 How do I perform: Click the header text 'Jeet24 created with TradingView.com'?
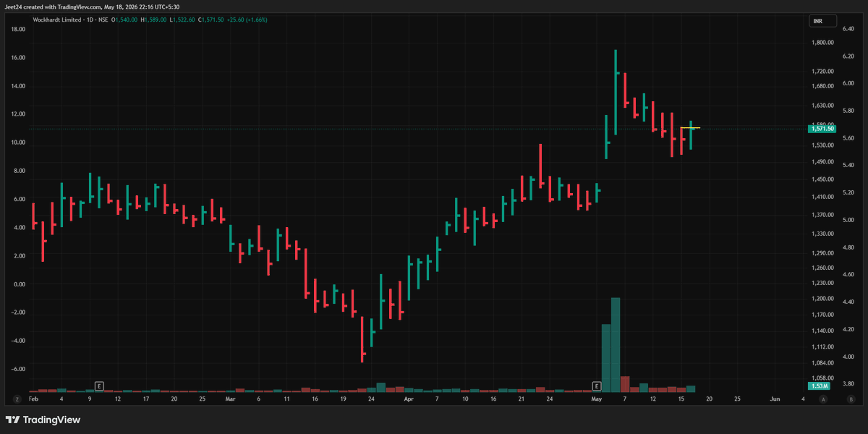pyautogui.click(x=54, y=7)
